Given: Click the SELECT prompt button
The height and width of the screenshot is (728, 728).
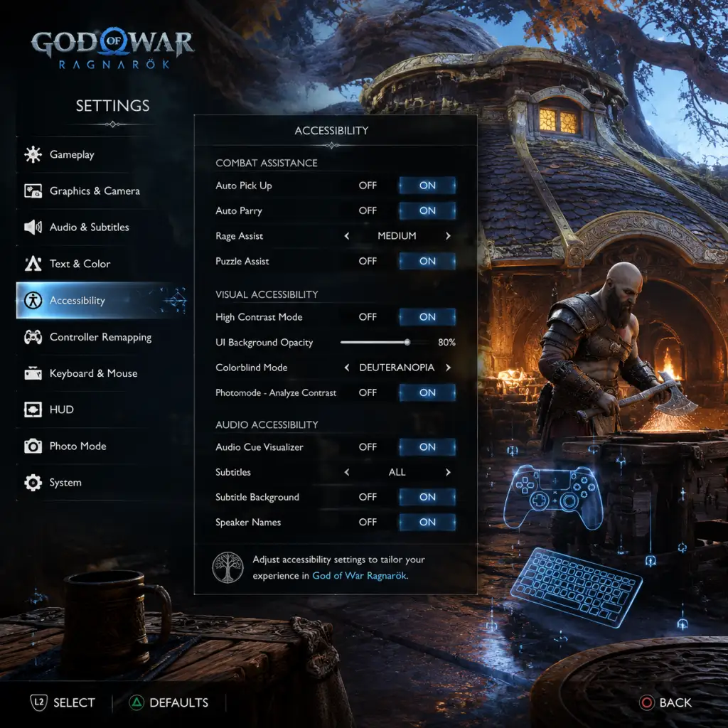Looking at the screenshot, I should click(x=63, y=702).
